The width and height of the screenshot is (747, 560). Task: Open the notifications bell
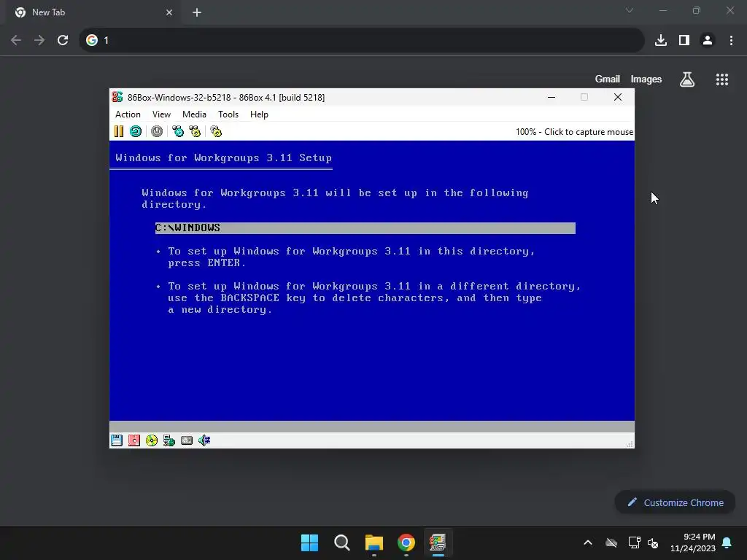(727, 542)
